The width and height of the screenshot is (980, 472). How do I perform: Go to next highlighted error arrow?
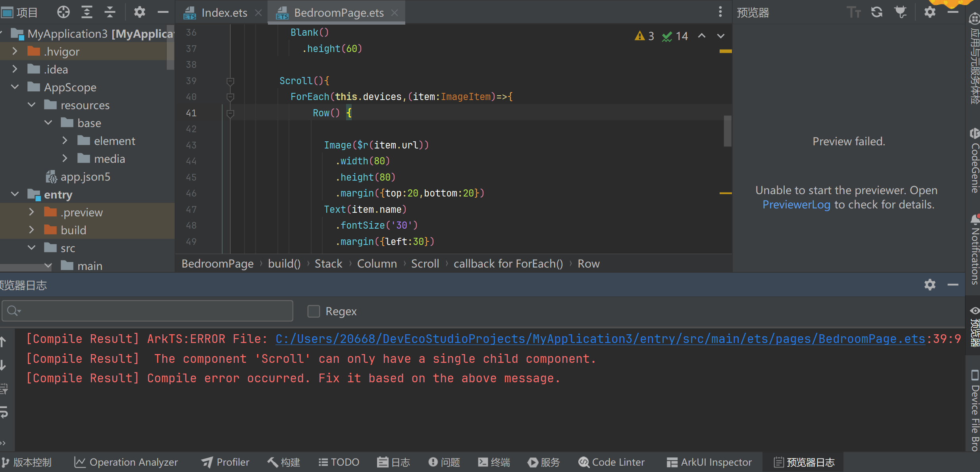(x=721, y=36)
